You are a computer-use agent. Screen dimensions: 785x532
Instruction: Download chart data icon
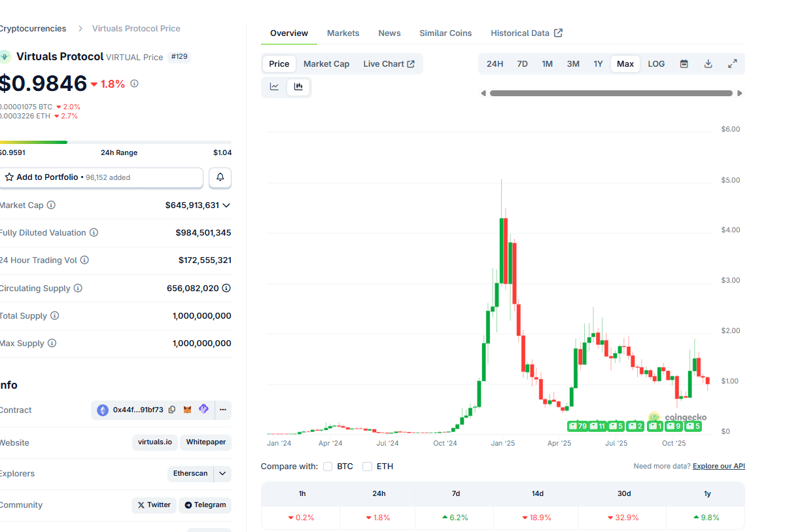coord(708,64)
